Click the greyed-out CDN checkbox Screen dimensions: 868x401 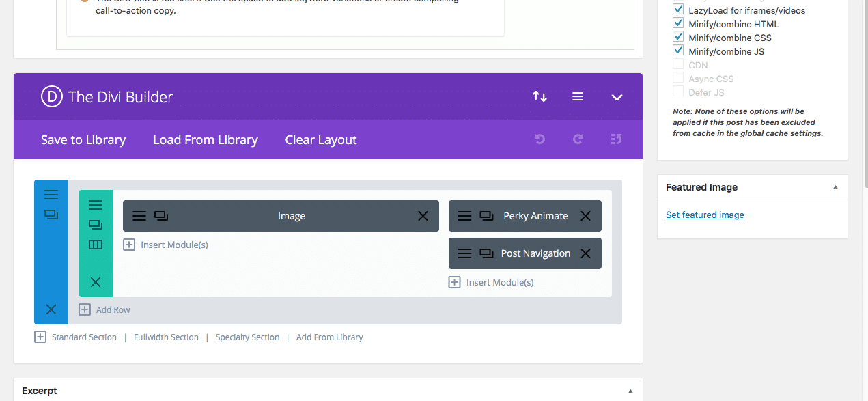click(678, 65)
